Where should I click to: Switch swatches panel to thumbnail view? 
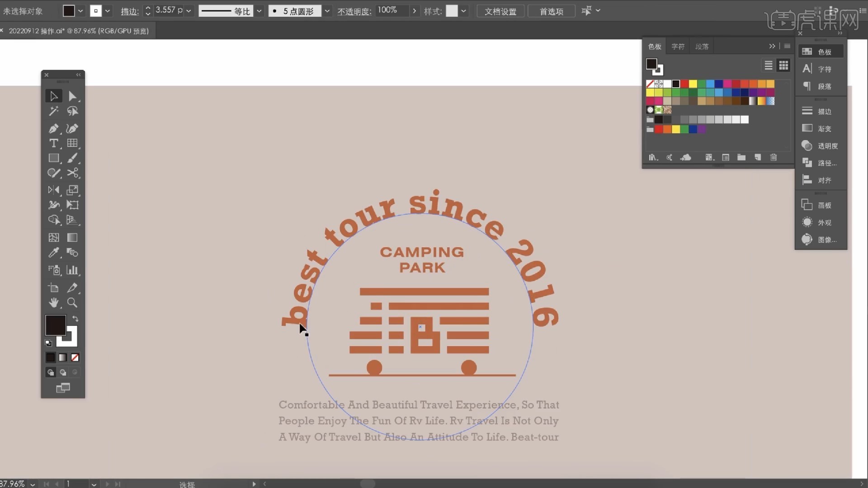click(x=783, y=66)
